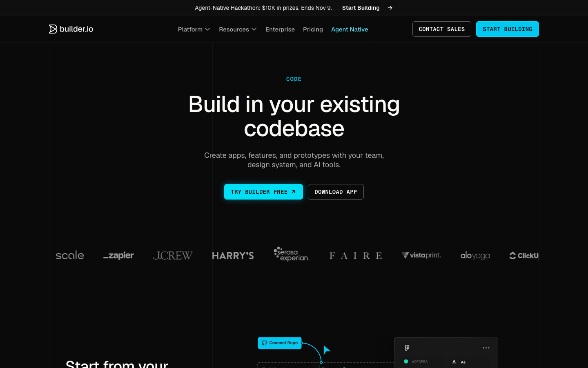Click the Try Builder Free button
588x368 pixels.
click(263, 192)
